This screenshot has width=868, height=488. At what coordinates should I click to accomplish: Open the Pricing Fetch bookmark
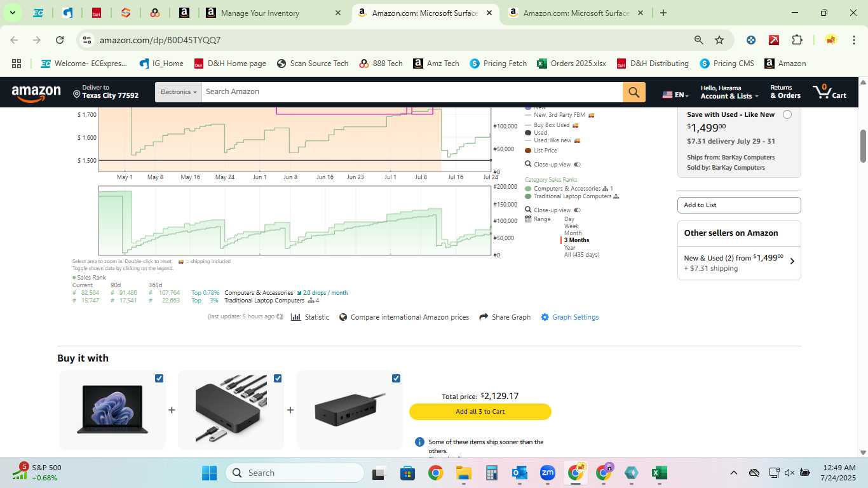(498, 64)
